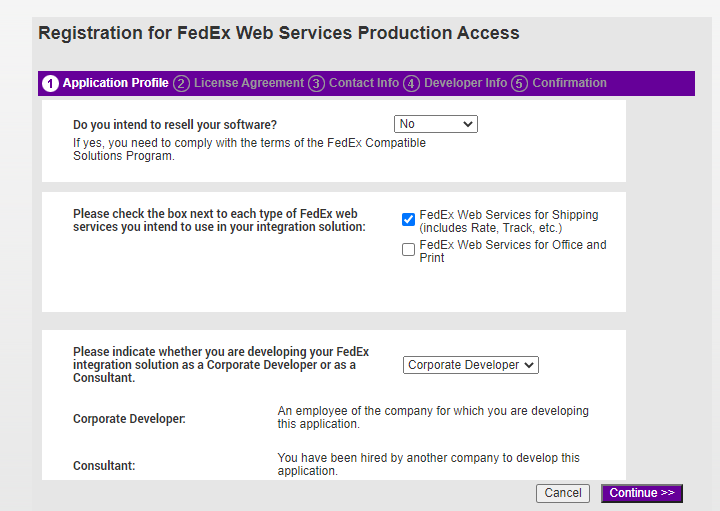
Task: Select the Confirmation step tab
Action: point(569,83)
